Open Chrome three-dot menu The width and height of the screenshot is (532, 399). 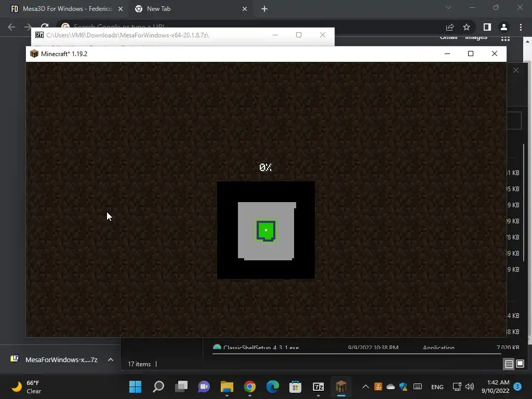521,27
